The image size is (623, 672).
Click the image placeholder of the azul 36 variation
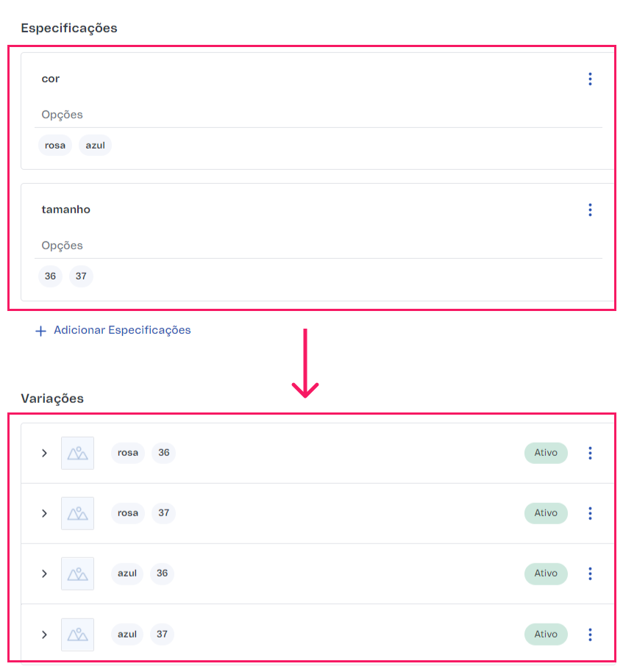tap(77, 573)
